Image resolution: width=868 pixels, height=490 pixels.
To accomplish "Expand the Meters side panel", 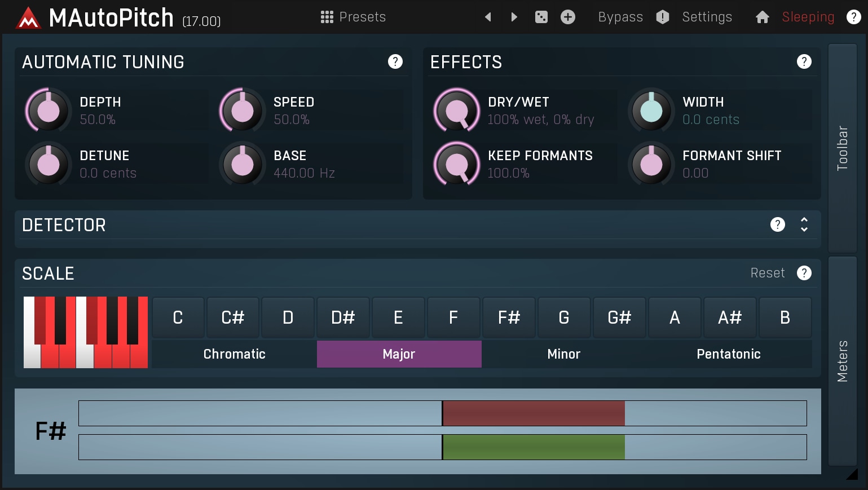I will click(x=842, y=361).
